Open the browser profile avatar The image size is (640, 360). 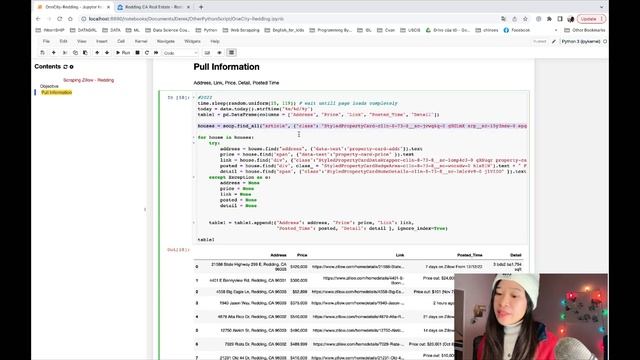(x=571, y=19)
